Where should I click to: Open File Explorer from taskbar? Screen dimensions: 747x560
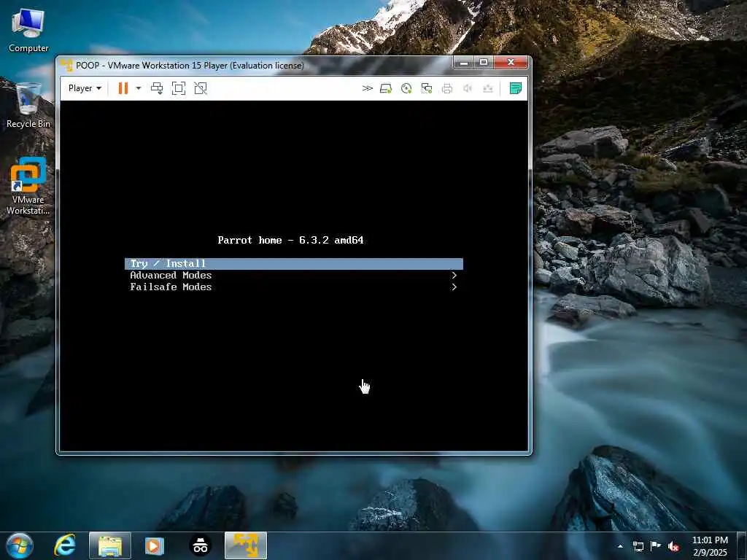[x=110, y=545]
